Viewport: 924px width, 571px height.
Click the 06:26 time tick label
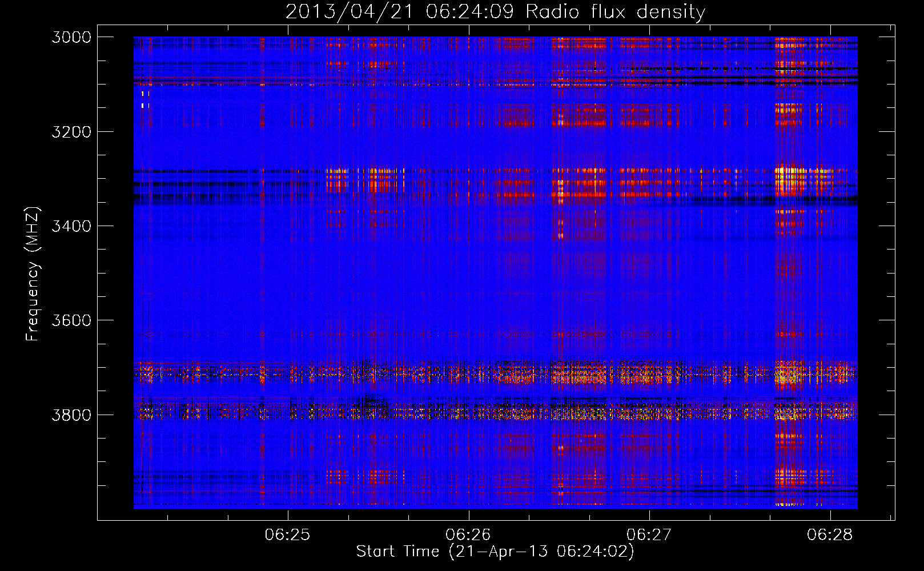[468, 534]
